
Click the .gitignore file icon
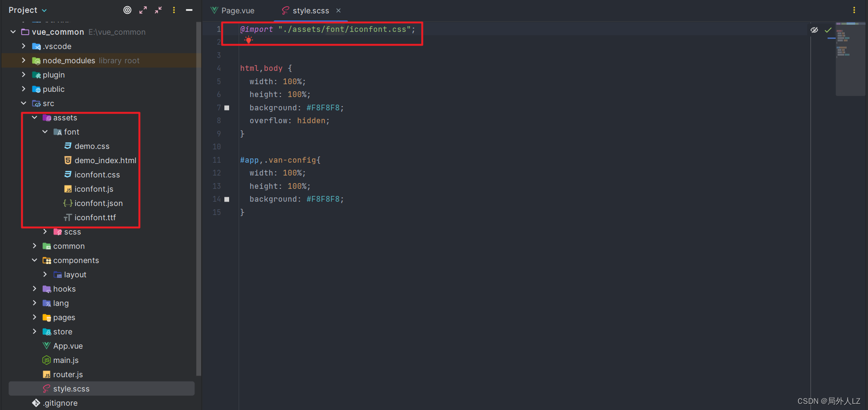coord(36,403)
